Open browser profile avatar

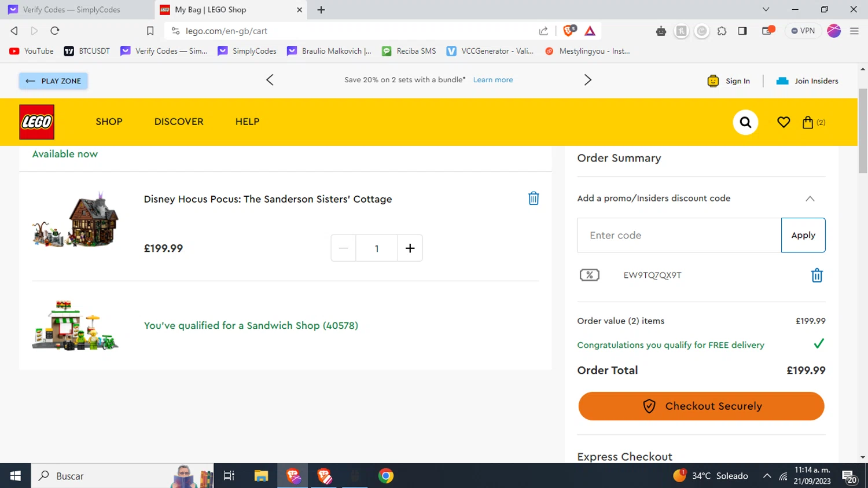[x=834, y=31]
